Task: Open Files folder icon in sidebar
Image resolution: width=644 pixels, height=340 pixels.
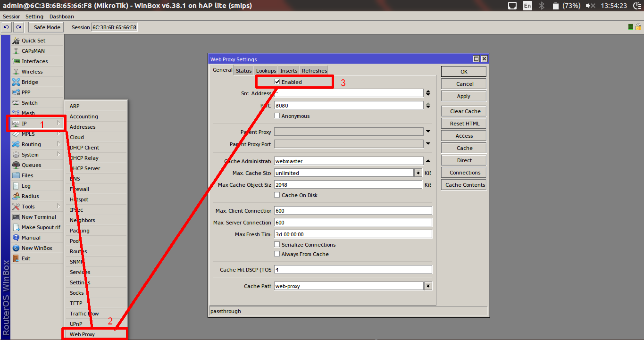Action: click(16, 175)
